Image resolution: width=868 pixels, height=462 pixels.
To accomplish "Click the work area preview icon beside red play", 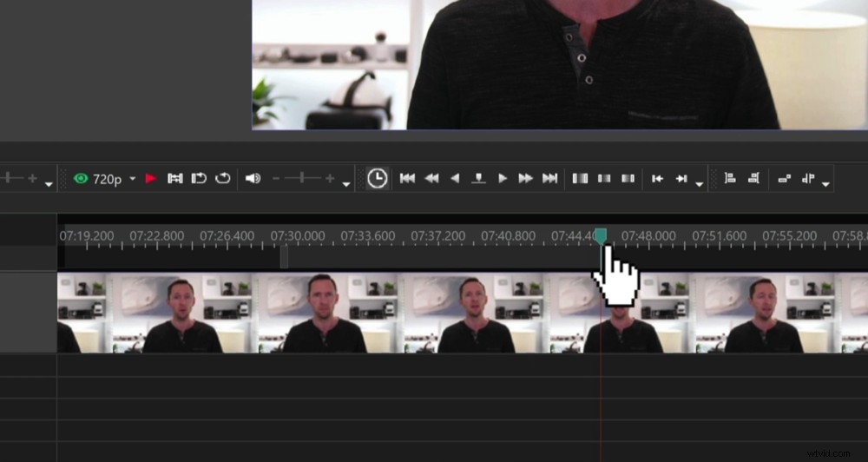I will click(175, 178).
